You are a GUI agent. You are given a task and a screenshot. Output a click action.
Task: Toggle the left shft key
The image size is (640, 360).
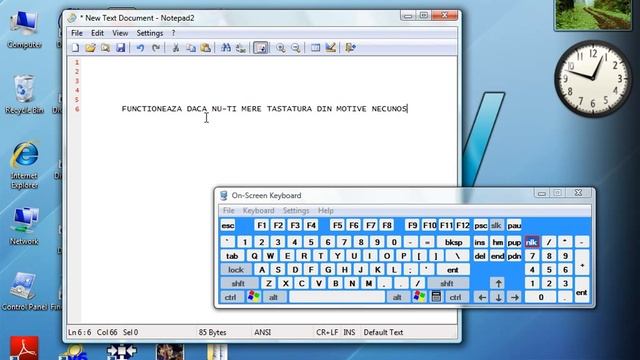tap(238, 283)
